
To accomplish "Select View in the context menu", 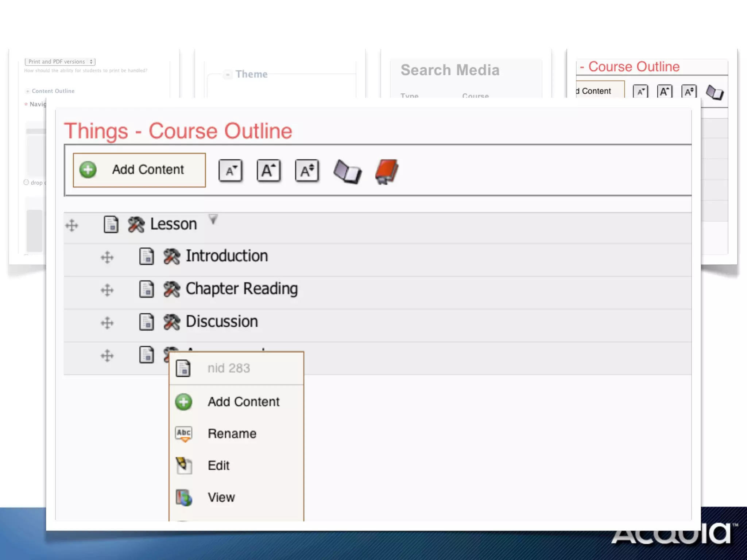I will [221, 497].
